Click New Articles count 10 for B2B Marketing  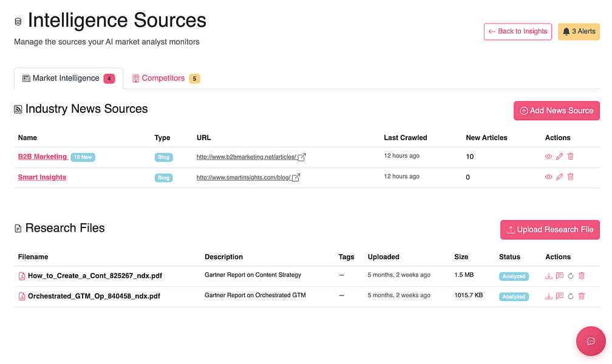point(470,157)
